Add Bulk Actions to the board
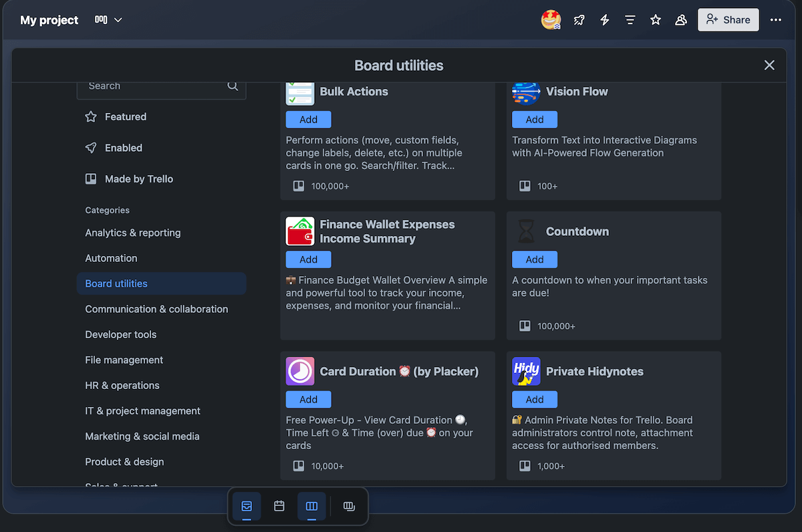 [x=308, y=119]
